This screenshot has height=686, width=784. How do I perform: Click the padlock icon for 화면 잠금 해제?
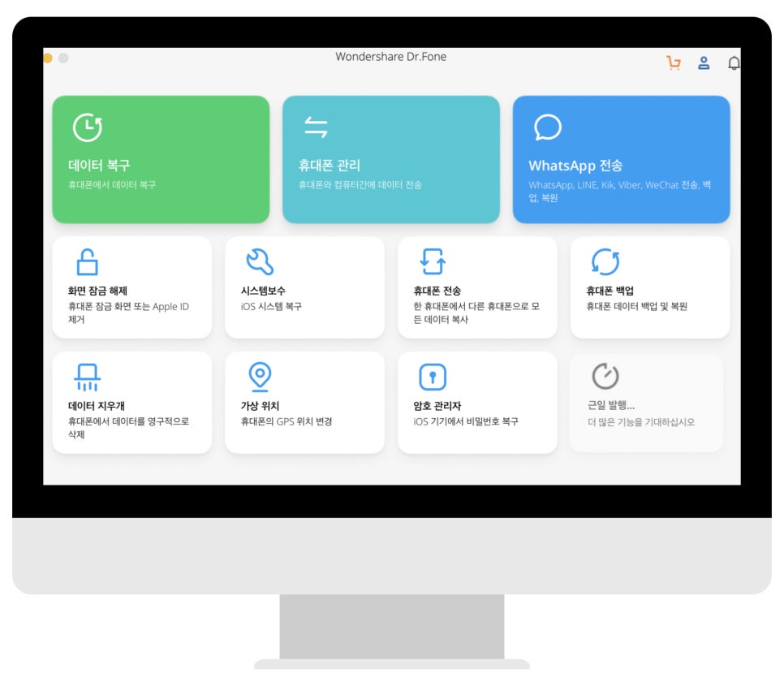click(x=87, y=261)
